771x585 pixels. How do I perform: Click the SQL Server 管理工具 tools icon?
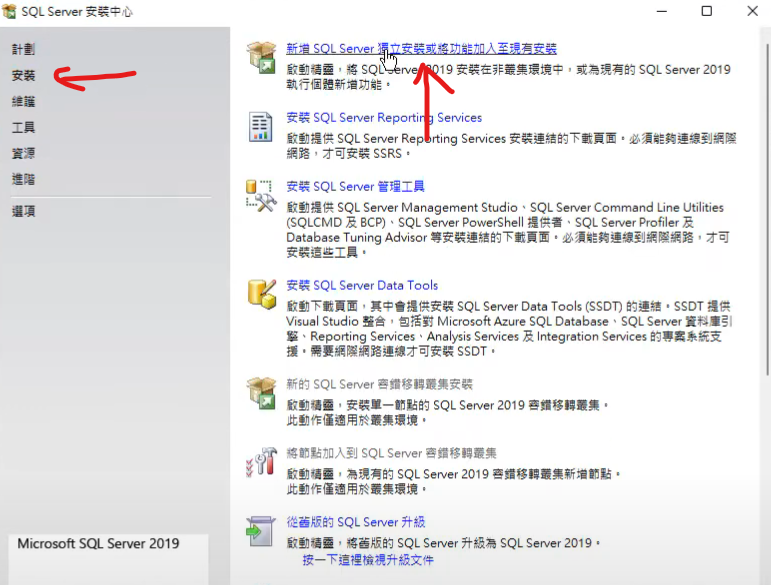click(x=261, y=196)
